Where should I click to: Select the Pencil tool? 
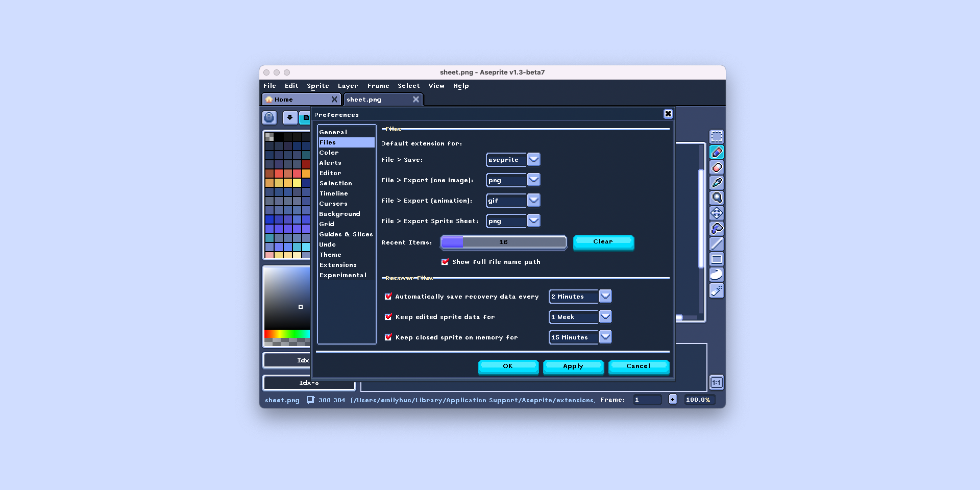pyautogui.click(x=716, y=152)
